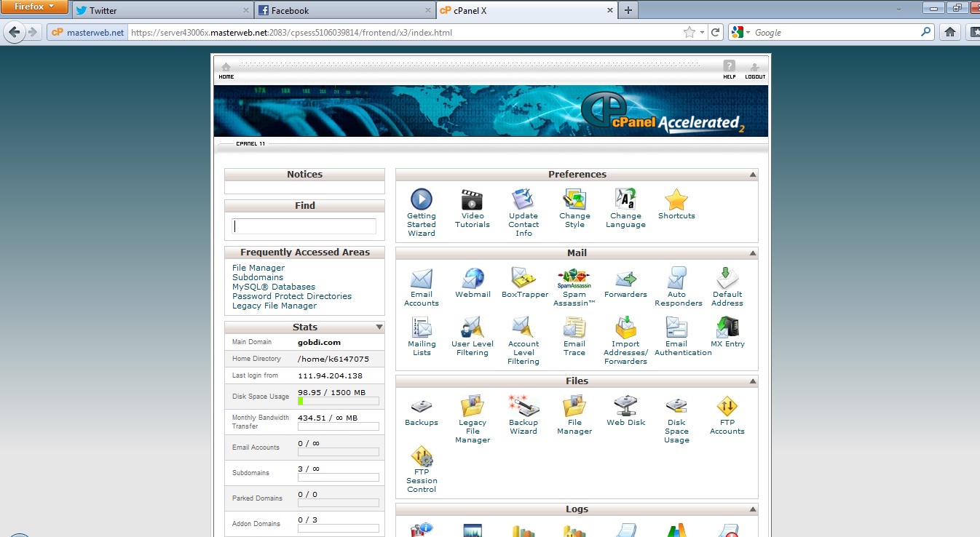This screenshot has height=537, width=980.
Task: Open the Import Addresses/Forwarders icon
Action: coord(625,328)
